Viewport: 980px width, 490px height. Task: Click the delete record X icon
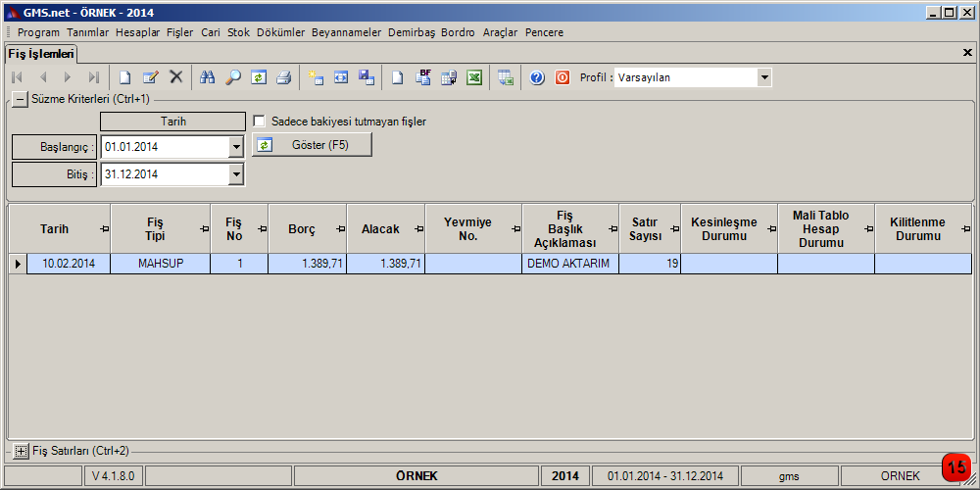pyautogui.click(x=176, y=77)
